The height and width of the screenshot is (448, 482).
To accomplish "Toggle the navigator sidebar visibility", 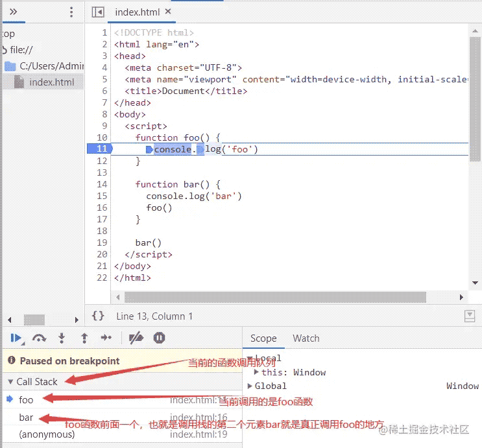I will (98, 12).
